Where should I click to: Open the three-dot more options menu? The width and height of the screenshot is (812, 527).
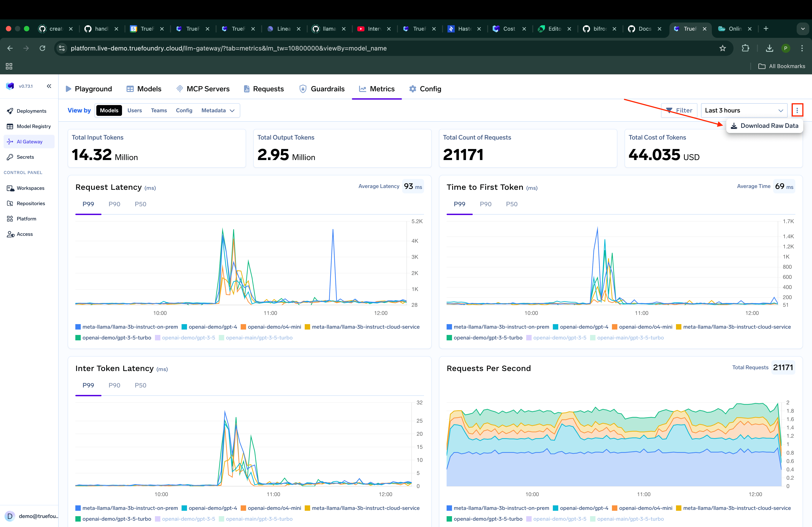(x=797, y=110)
